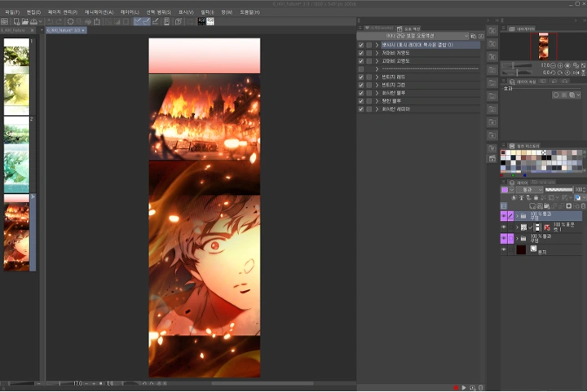Click the new layer folder icon
Screen dimensions: 587x392
[547, 206]
